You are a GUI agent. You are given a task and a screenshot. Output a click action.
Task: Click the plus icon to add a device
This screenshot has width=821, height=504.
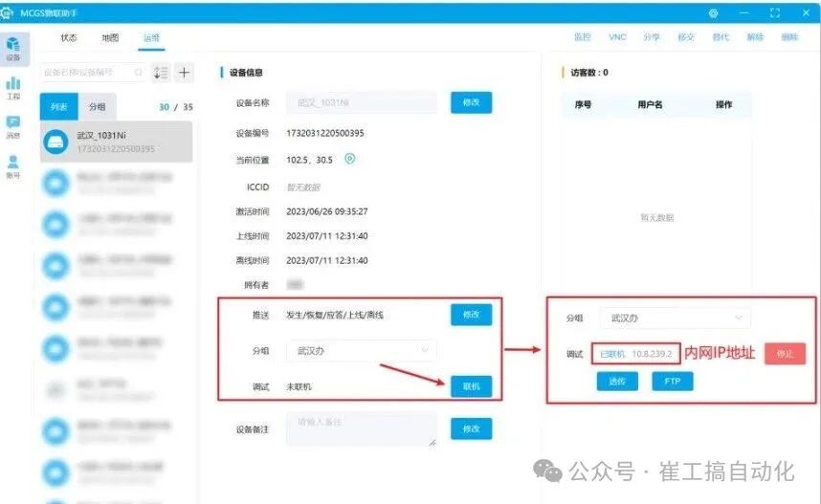click(x=184, y=73)
